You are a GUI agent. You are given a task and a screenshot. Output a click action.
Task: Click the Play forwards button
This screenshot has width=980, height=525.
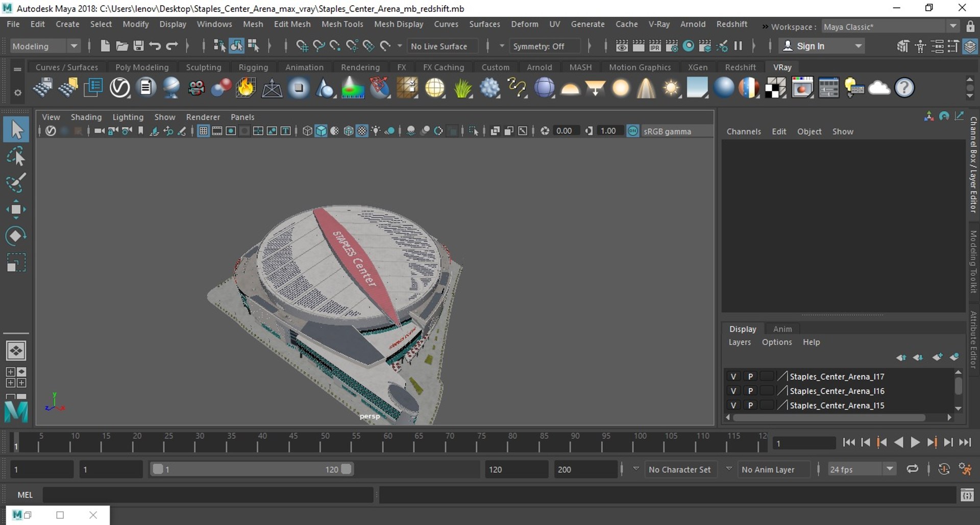915,443
